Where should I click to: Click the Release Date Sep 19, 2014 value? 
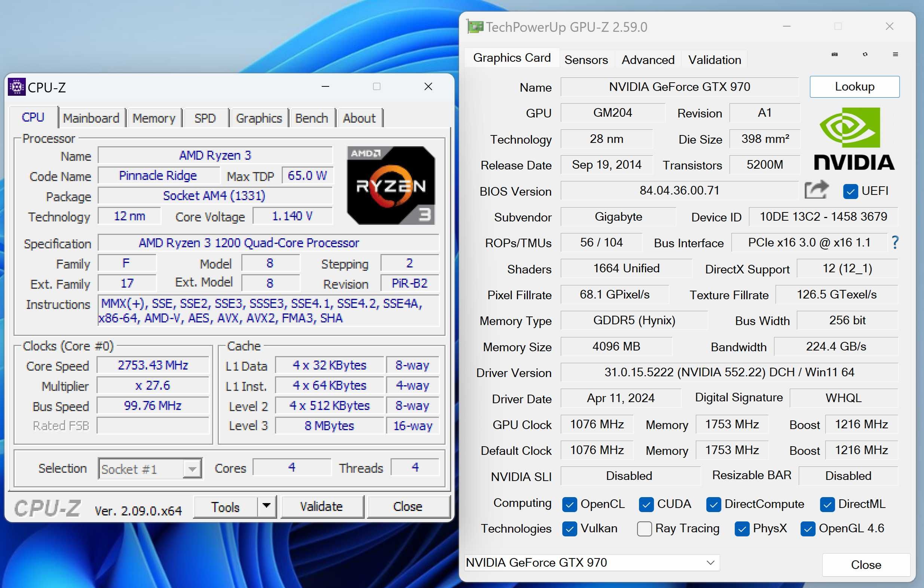606,165
